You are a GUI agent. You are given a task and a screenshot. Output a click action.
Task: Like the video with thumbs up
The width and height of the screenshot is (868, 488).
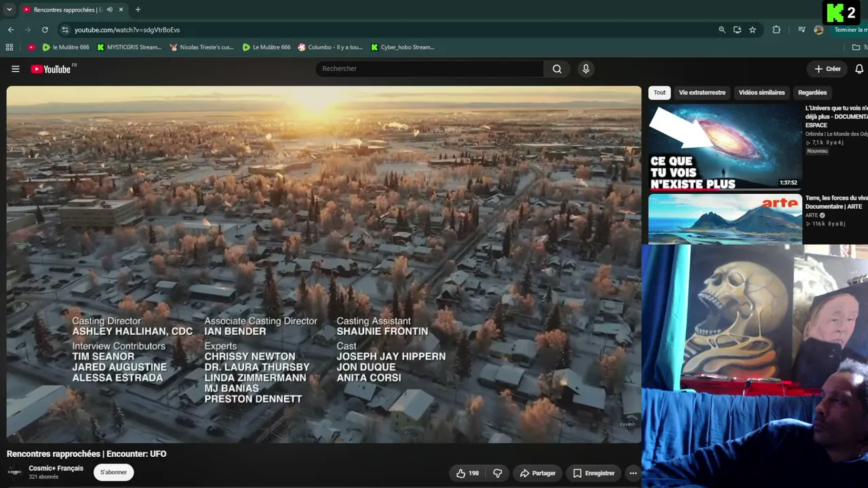[x=468, y=473]
